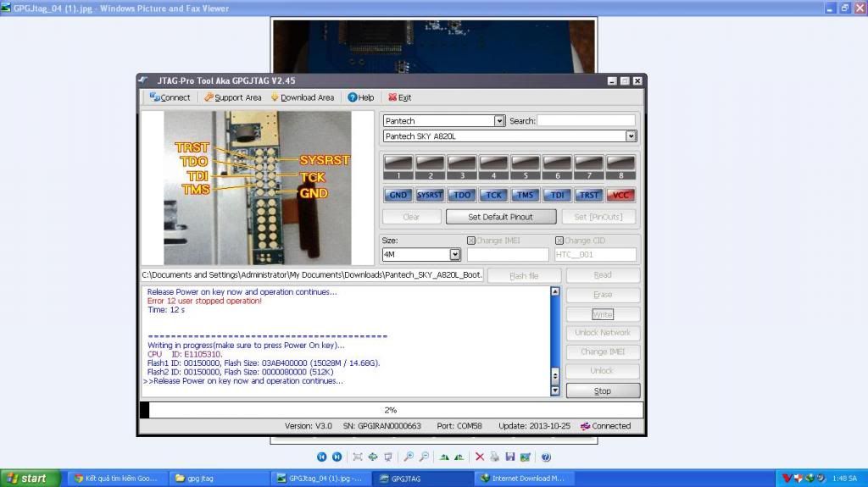The image size is (868, 487).
Task: Save a copy with floppy disk icon
Action: pos(509,457)
